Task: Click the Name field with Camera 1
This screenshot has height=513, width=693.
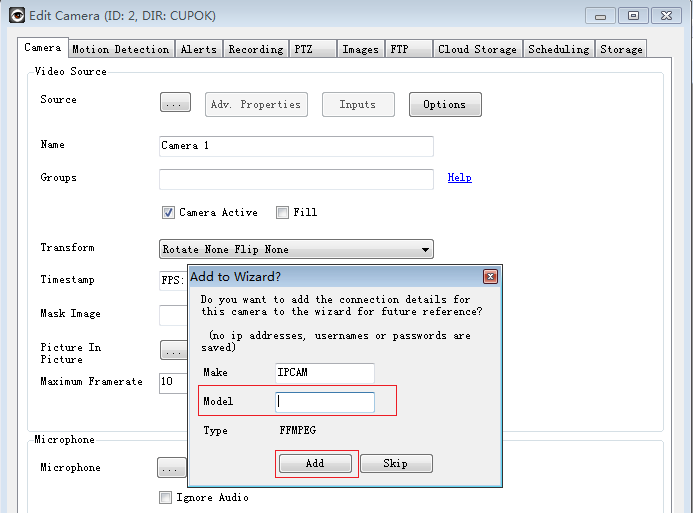Action: tap(296, 146)
